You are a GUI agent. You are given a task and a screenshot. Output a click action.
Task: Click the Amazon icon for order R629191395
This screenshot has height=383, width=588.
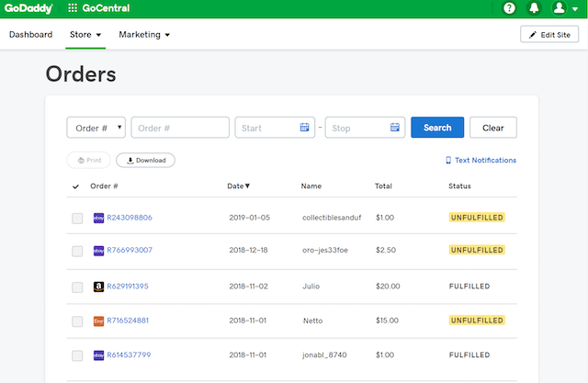tap(98, 287)
